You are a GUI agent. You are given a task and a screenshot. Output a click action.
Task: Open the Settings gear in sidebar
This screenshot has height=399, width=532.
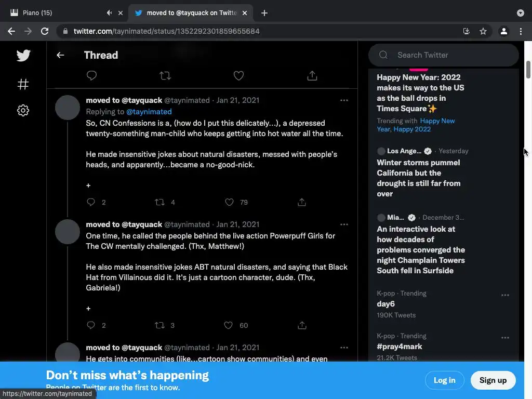point(23,110)
